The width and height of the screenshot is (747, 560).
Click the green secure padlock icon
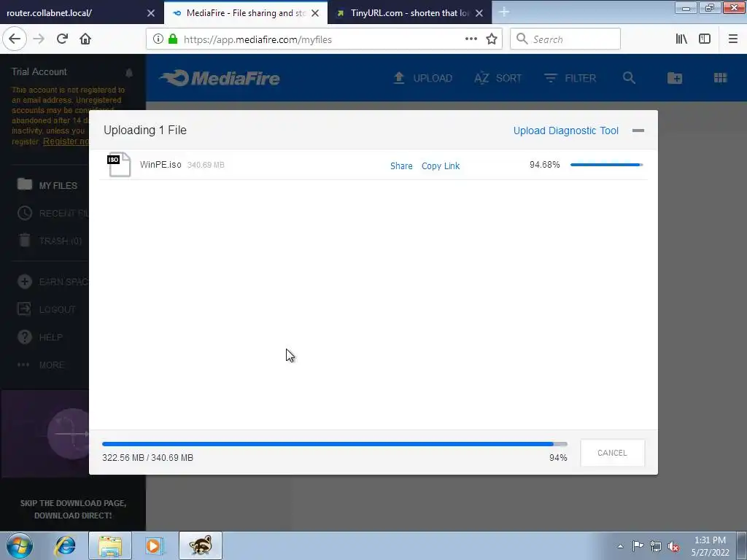click(173, 39)
